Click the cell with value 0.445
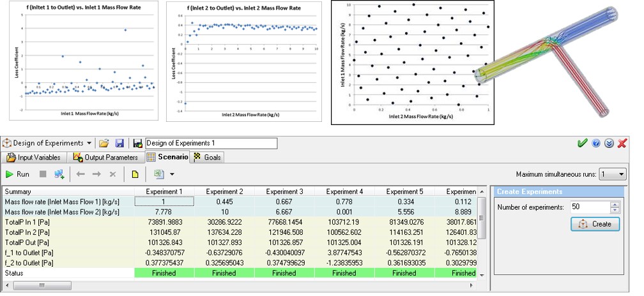644x296 pixels. pyautogui.click(x=225, y=202)
